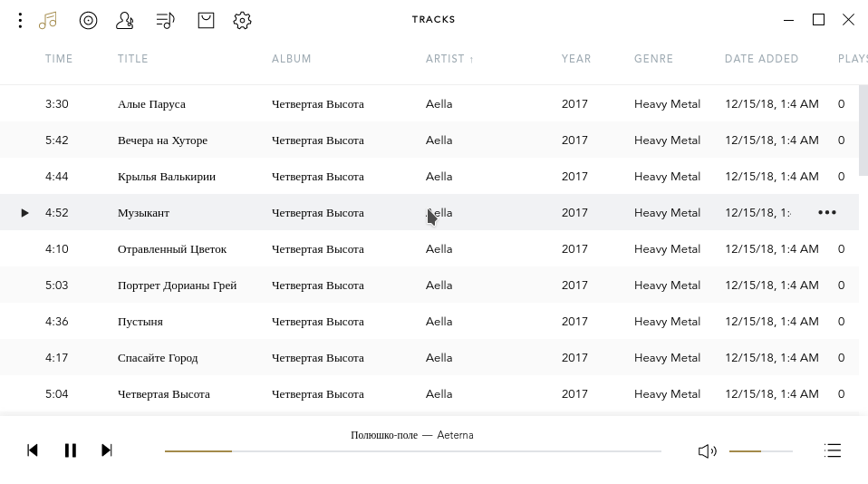Select the track Алые Паруса
The height and width of the screenshot is (484, 868).
(151, 104)
